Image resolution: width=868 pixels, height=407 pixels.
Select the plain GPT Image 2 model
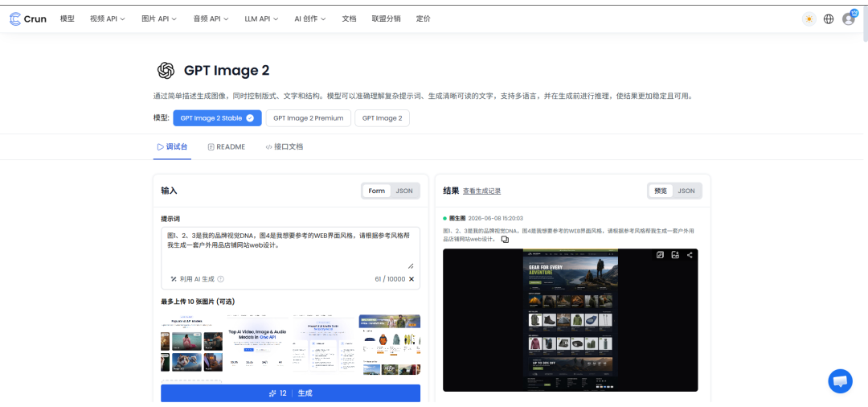(x=382, y=118)
